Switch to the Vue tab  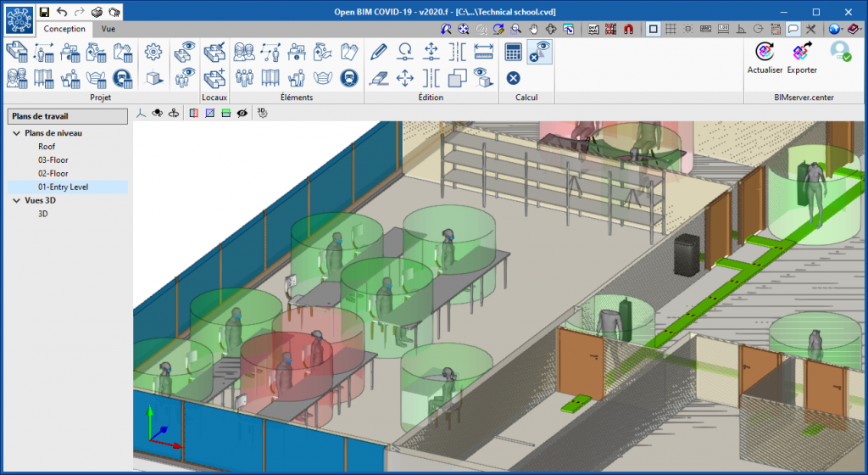point(108,28)
